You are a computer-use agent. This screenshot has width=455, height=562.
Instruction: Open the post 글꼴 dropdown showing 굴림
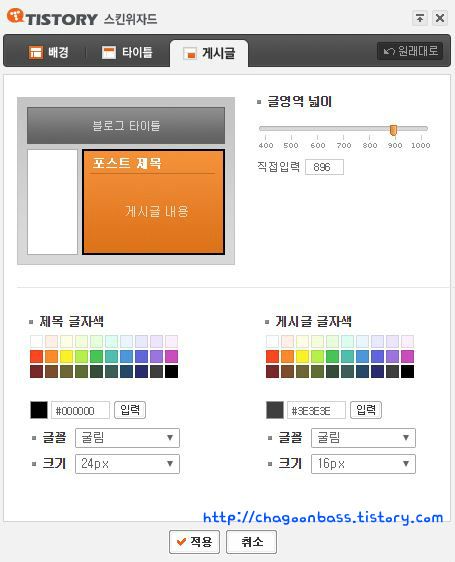click(x=363, y=438)
